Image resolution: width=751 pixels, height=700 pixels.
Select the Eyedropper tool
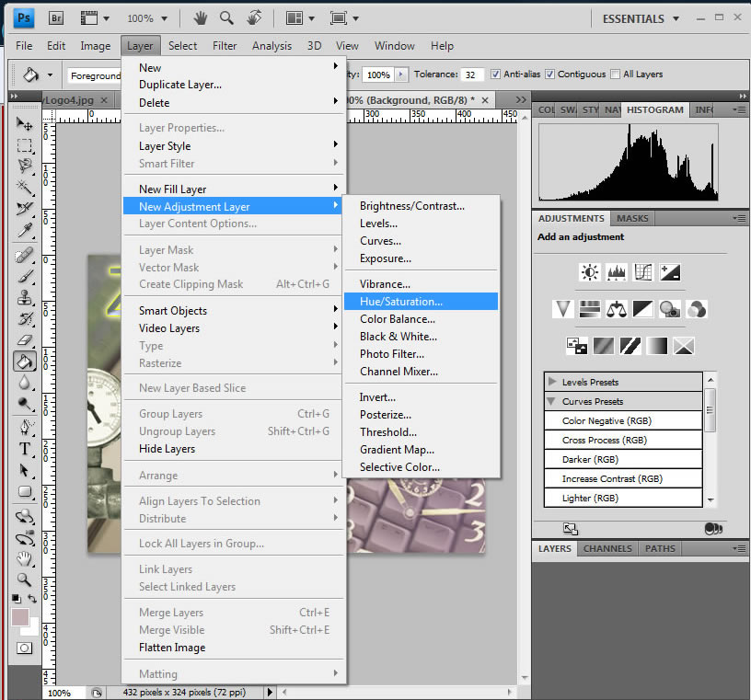24,230
